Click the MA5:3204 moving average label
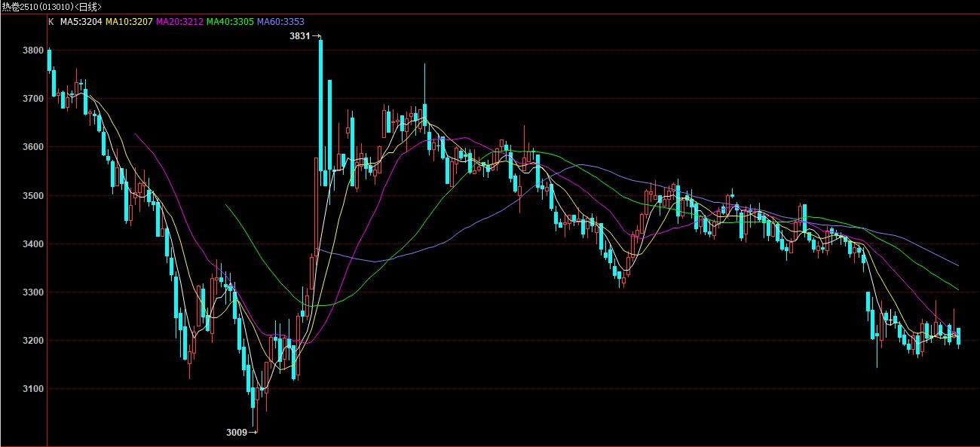The image size is (980, 447). click(81, 22)
